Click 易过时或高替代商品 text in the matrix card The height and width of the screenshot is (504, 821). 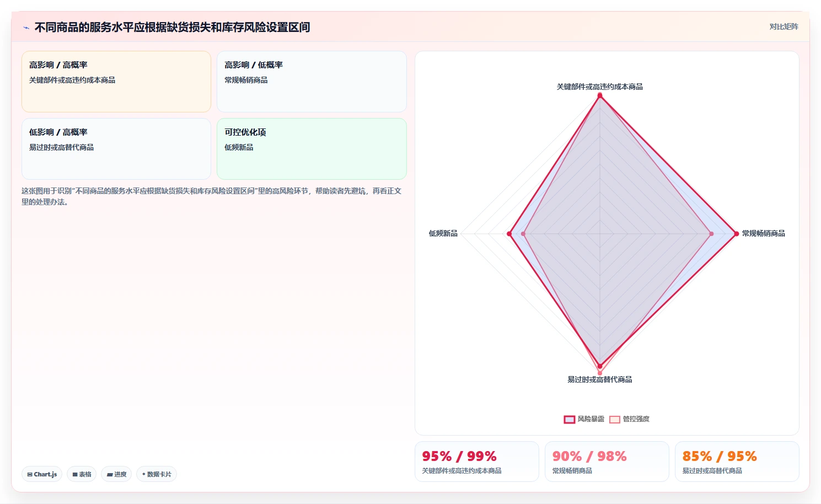pyautogui.click(x=61, y=147)
